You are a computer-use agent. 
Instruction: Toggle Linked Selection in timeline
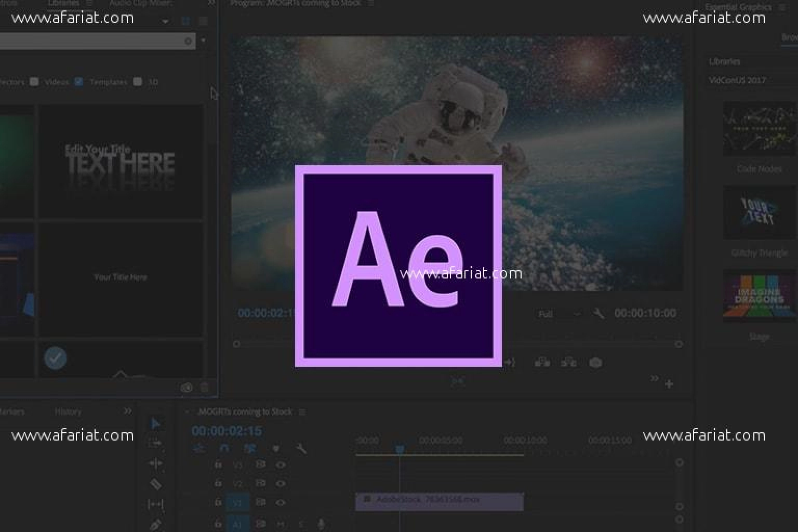250,448
